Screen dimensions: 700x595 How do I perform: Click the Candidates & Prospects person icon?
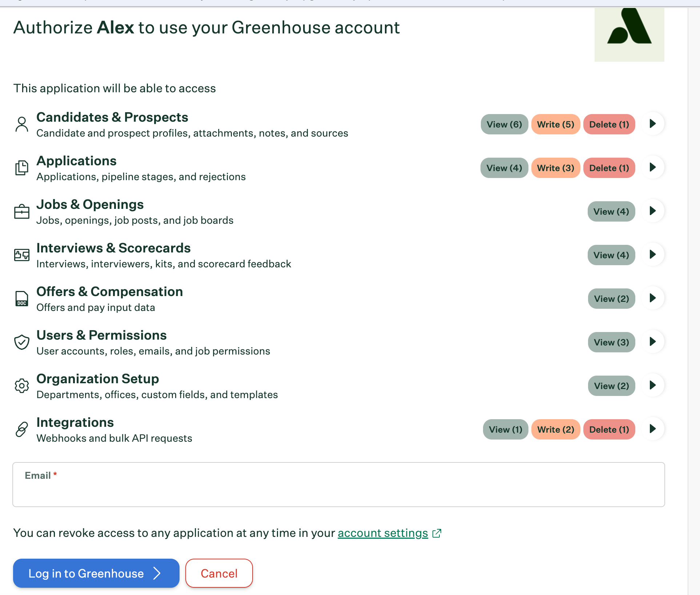click(x=22, y=124)
